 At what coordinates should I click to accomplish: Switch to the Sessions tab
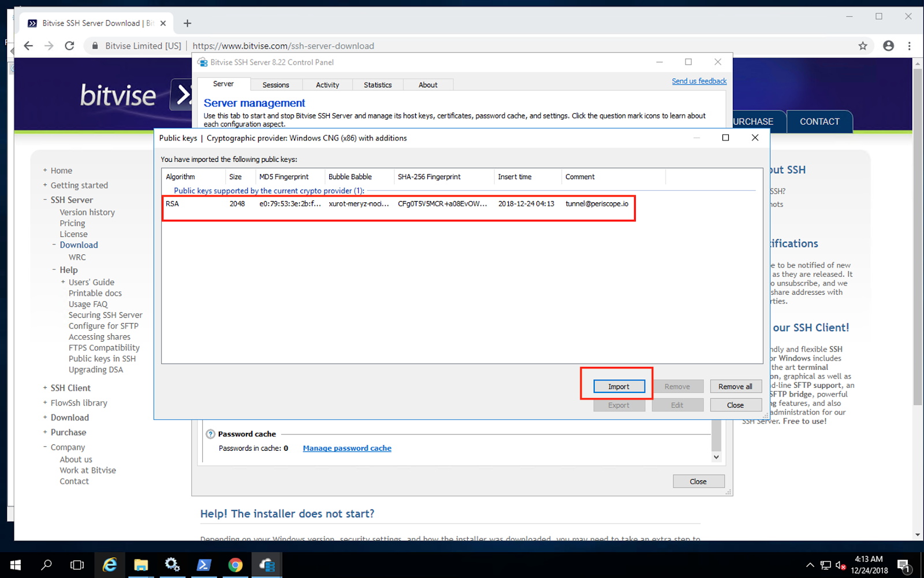click(276, 85)
